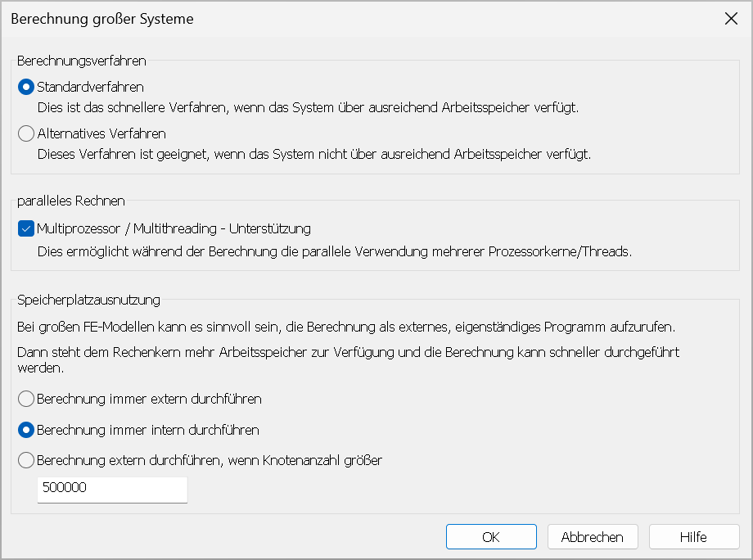Click the 'Dieses Verfahren ist geeignet' description
Screen dimensions: 753x560
click(x=314, y=154)
